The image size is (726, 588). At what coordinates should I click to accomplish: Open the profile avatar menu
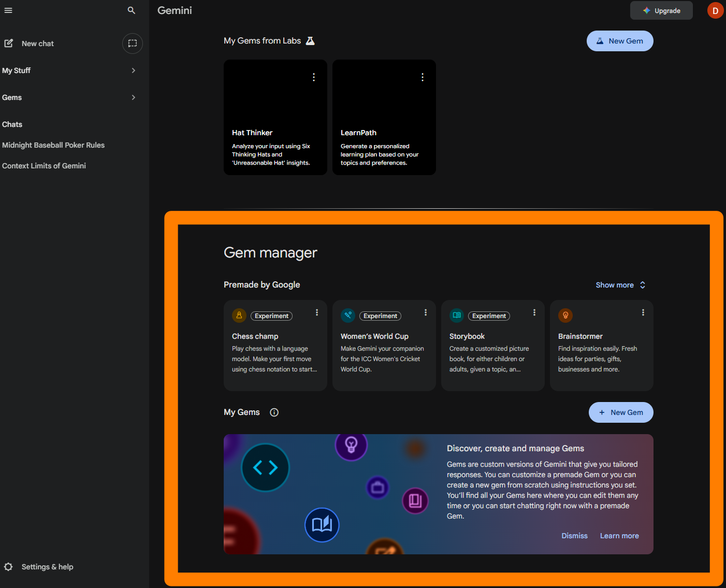click(x=715, y=10)
